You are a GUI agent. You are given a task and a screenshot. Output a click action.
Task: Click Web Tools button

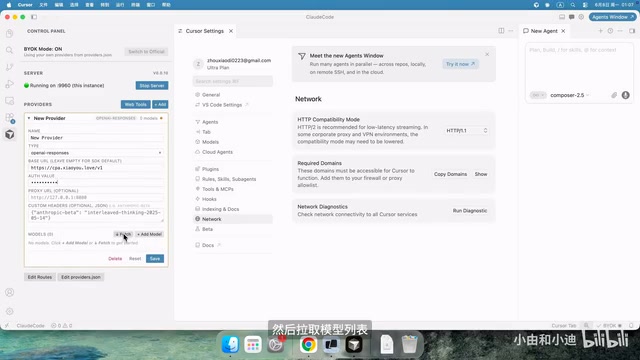[136, 104]
